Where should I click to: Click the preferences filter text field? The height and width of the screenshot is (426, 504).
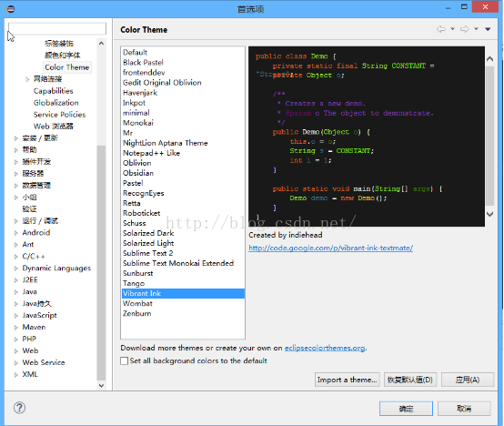(57, 28)
